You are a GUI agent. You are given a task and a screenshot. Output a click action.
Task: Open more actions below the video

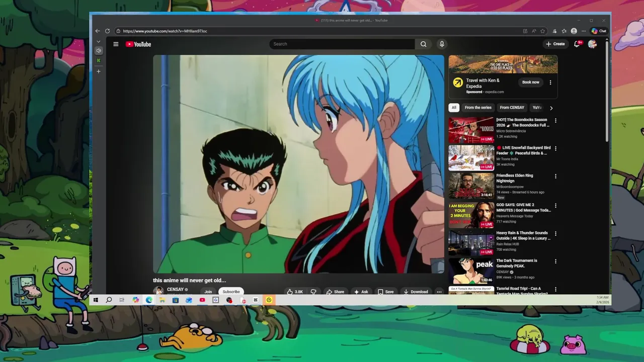(439, 292)
